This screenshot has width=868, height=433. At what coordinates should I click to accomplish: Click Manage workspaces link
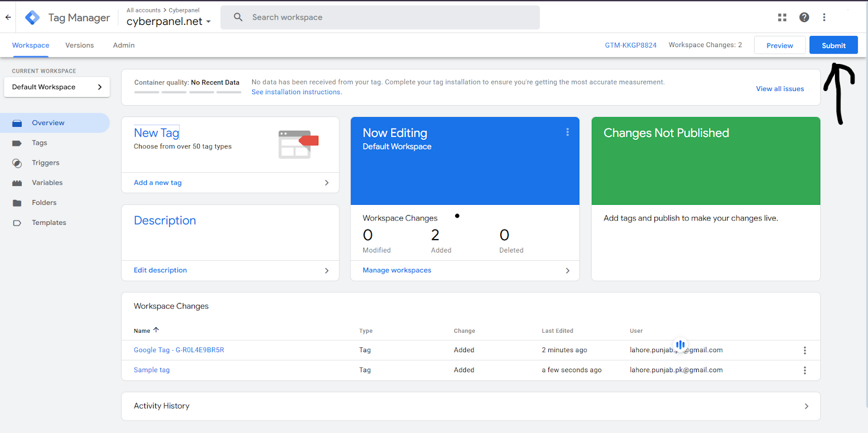[397, 270]
